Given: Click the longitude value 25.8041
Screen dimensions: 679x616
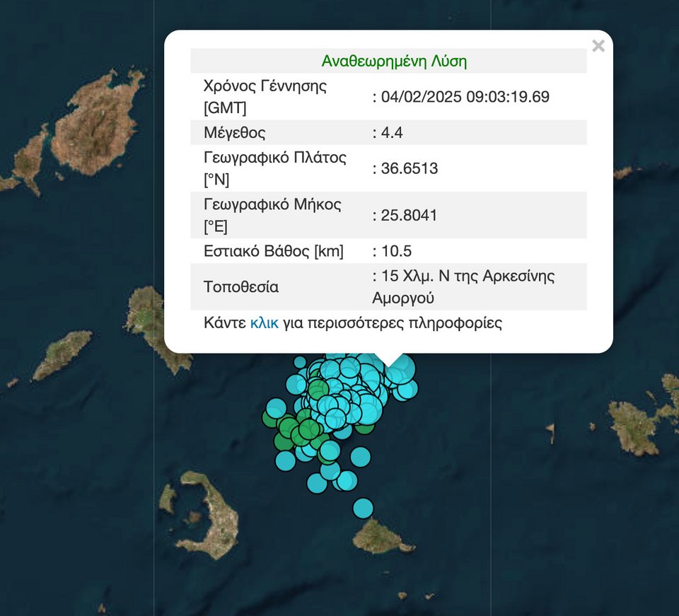Looking at the screenshot, I should tap(409, 215).
